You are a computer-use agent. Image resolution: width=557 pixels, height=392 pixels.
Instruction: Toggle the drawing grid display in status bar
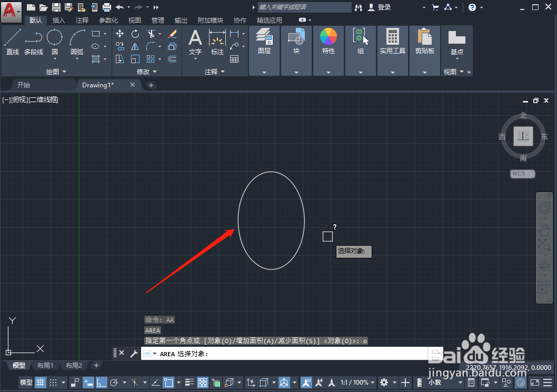[40, 383]
